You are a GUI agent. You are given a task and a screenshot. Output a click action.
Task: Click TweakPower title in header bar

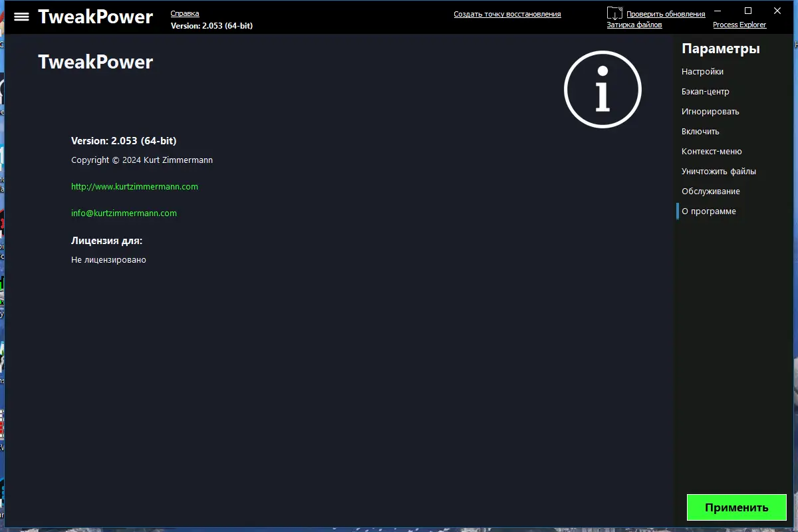click(x=95, y=17)
